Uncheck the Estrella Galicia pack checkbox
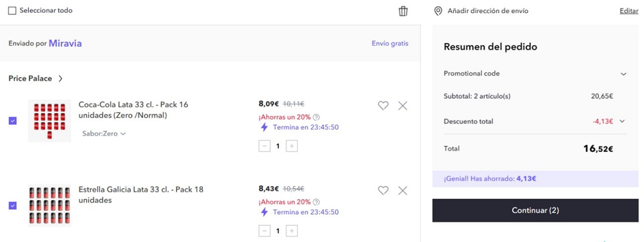 [x=13, y=206]
